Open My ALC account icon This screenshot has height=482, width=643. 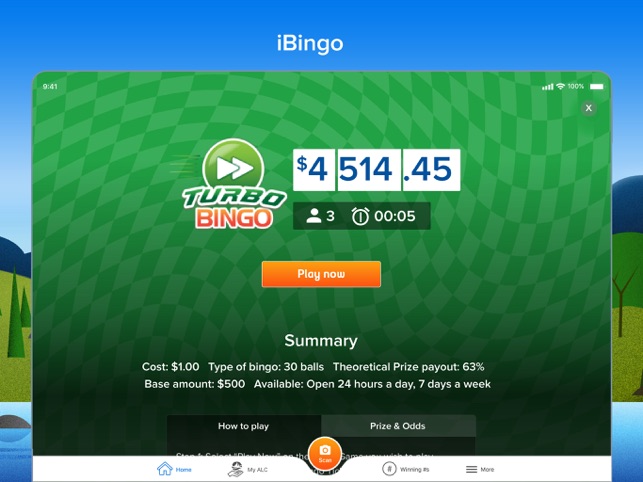pos(235,469)
